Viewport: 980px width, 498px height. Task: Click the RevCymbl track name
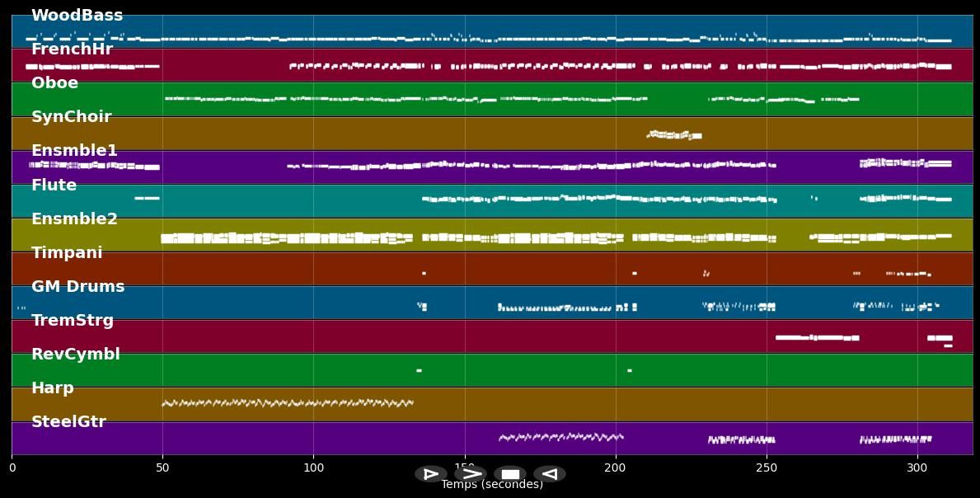click(x=75, y=355)
